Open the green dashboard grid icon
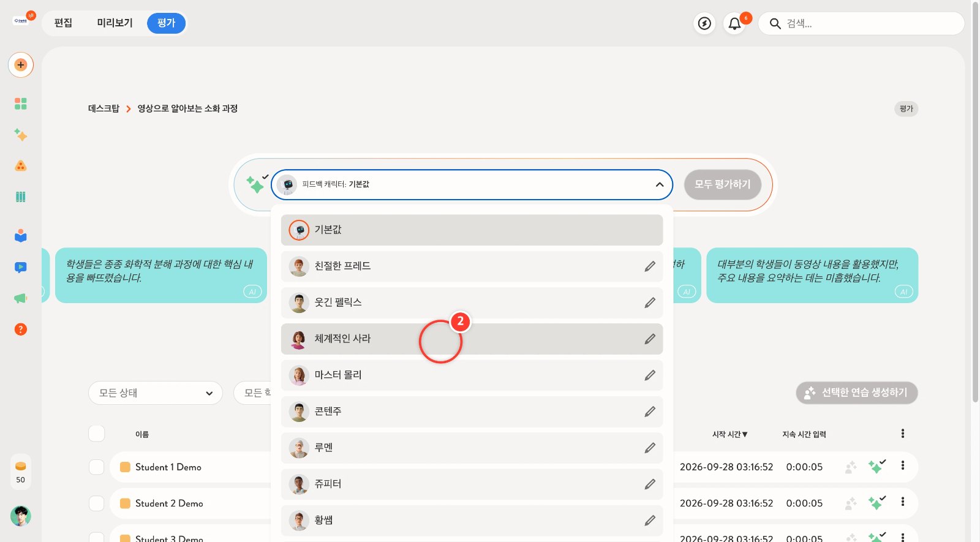This screenshot has width=980, height=542. point(21,104)
